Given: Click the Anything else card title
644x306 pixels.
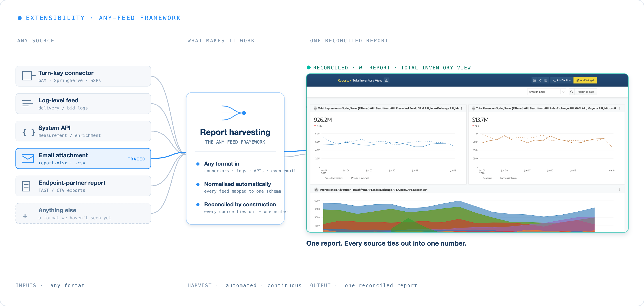Looking at the screenshot, I should pyautogui.click(x=57, y=210).
